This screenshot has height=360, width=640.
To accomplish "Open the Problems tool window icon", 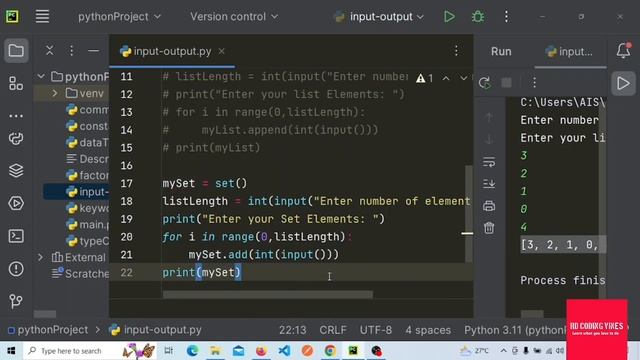I will click(16, 269).
